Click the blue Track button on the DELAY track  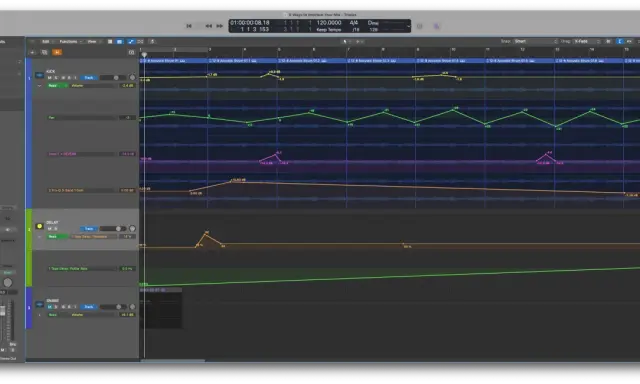pos(89,229)
